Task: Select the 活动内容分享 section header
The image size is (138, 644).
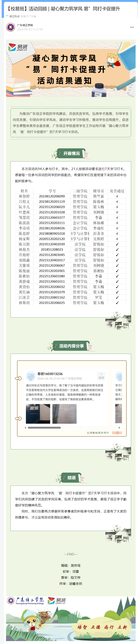Action: tap(71, 346)
